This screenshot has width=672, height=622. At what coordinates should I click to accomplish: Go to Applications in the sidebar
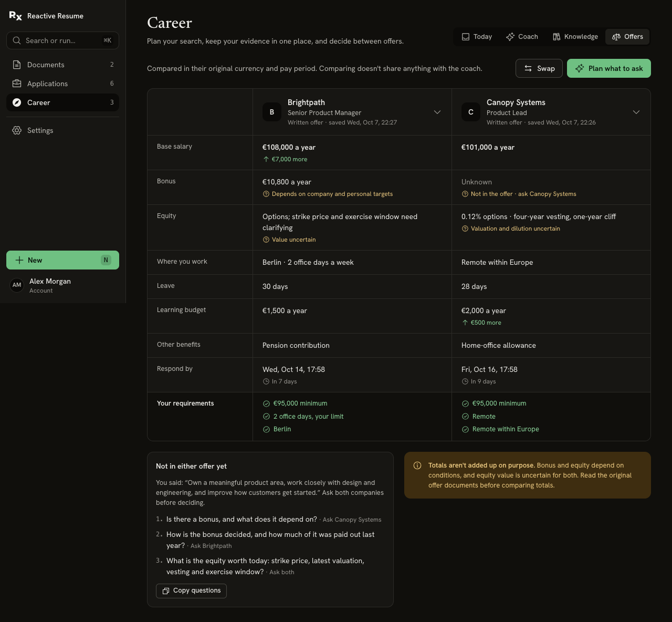[62, 84]
